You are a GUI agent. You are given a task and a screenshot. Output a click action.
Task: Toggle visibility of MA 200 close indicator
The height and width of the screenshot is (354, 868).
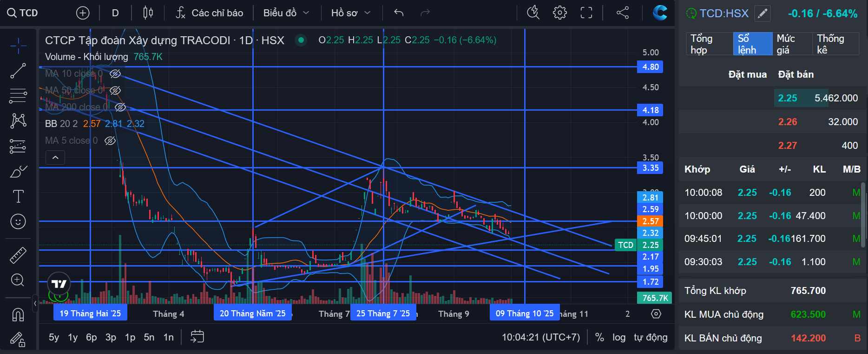click(x=120, y=107)
